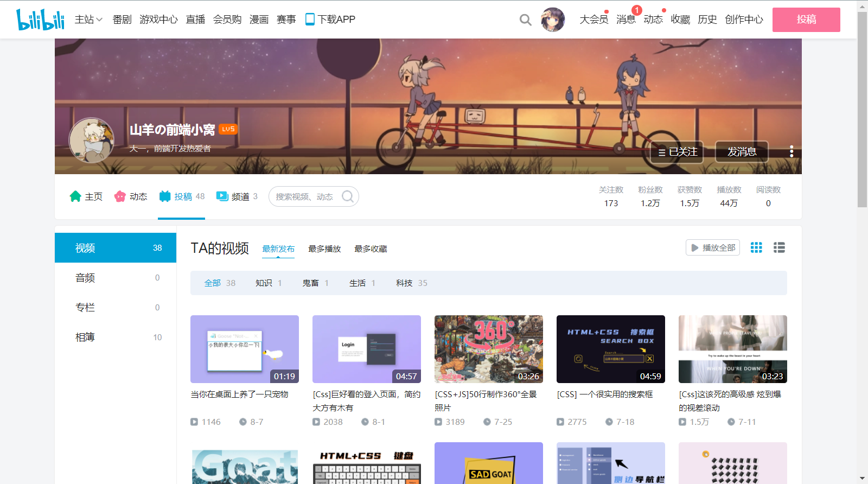Sort videos by 最多播放
This screenshot has height=484, width=868.
coord(324,249)
